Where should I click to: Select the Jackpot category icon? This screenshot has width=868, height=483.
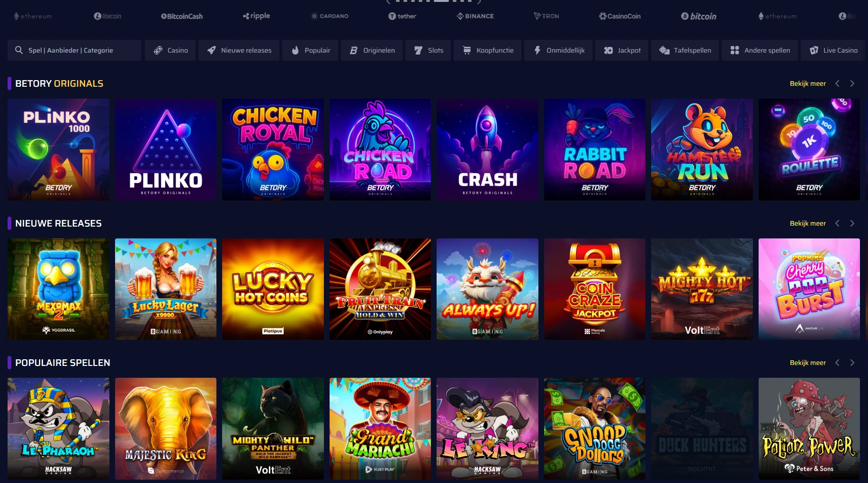[608, 50]
